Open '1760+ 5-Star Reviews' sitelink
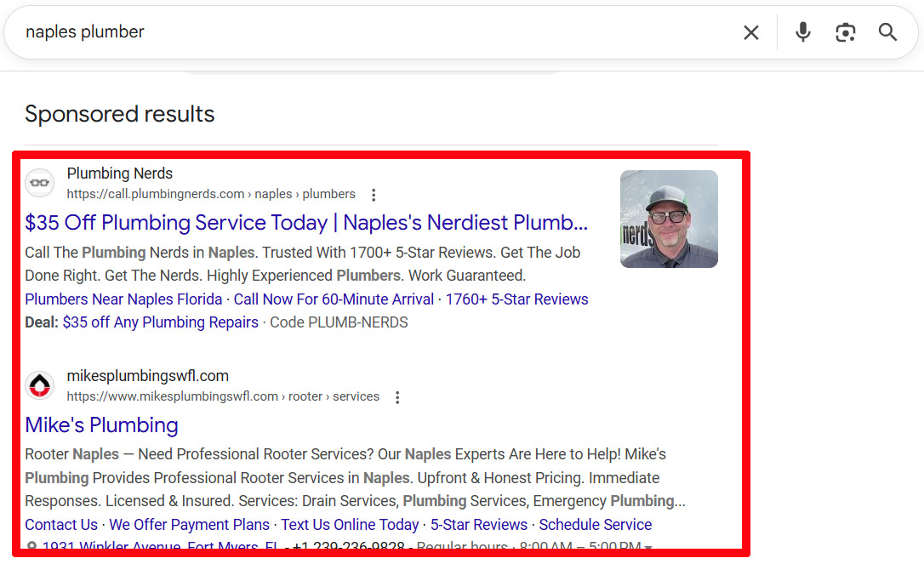This screenshot has height=581, width=924. [516, 299]
